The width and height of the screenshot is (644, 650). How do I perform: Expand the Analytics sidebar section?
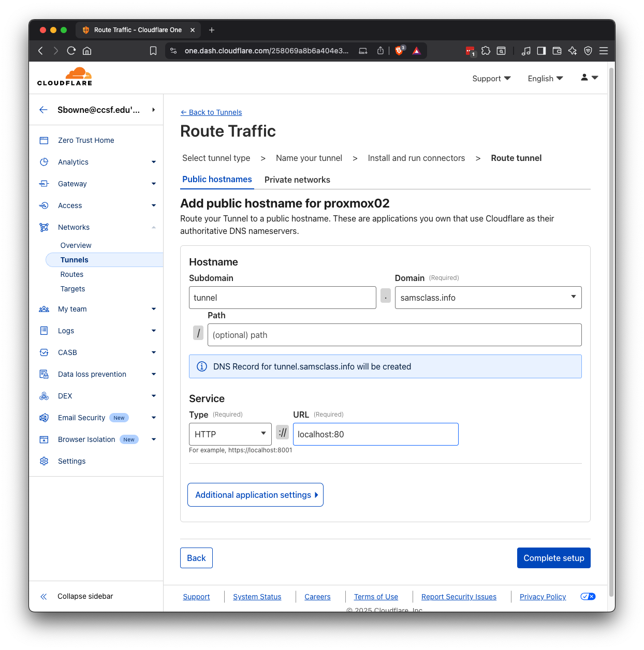pos(154,162)
